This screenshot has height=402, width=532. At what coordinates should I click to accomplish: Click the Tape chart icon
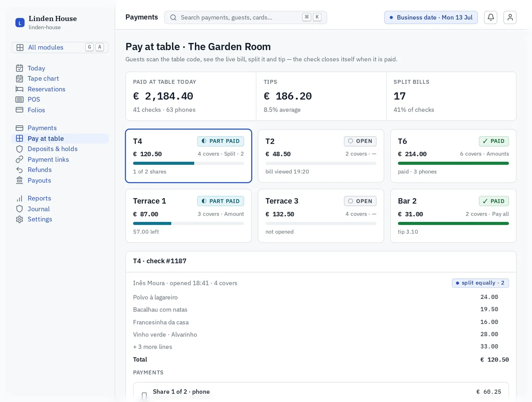pos(20,79)
